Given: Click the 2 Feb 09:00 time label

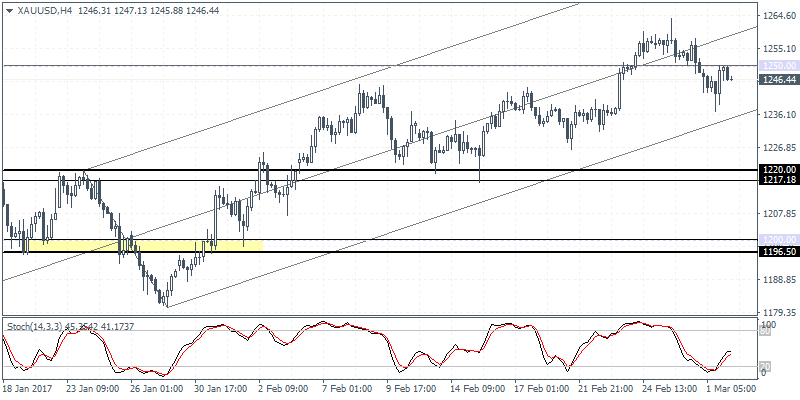Looking at the screenshot, I should (x=283, y=389).
